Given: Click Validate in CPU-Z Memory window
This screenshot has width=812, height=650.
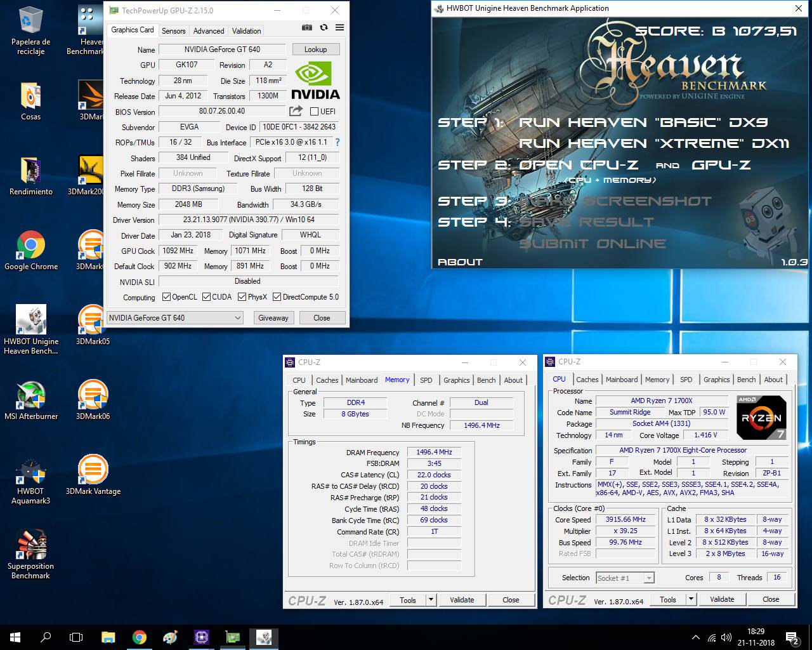Looking at the screenshot, I should (462, 599).
